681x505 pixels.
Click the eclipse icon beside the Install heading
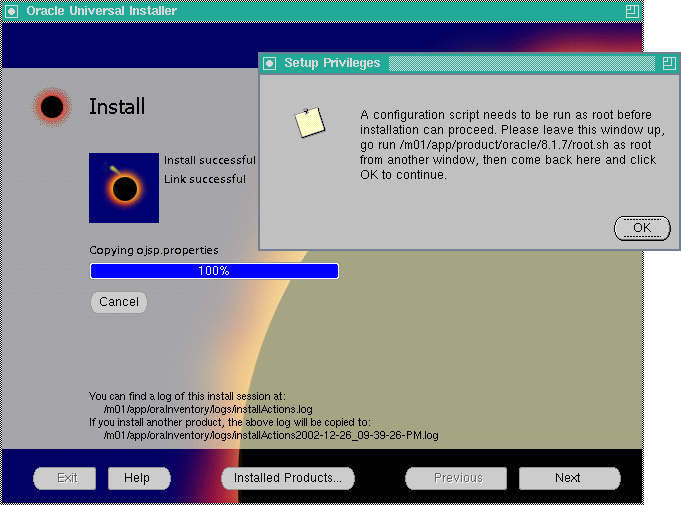coord(52,106)
